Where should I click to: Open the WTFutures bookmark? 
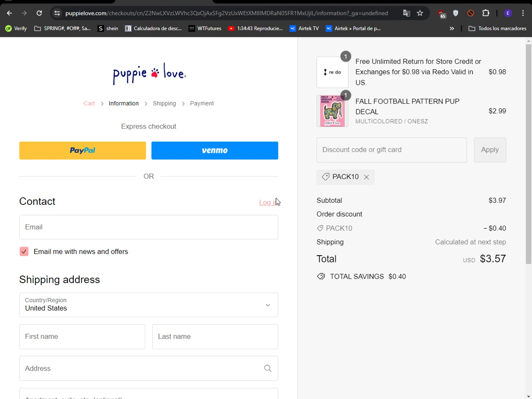pos(205,28)
